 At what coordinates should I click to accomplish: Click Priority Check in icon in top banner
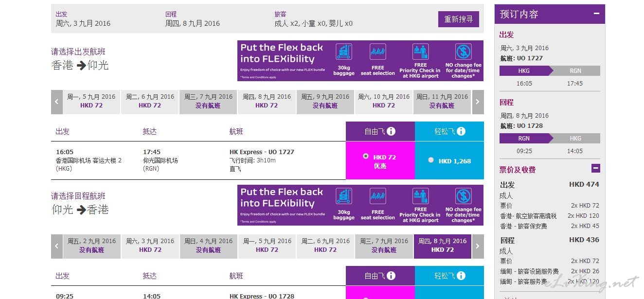[x=420, y=52]
